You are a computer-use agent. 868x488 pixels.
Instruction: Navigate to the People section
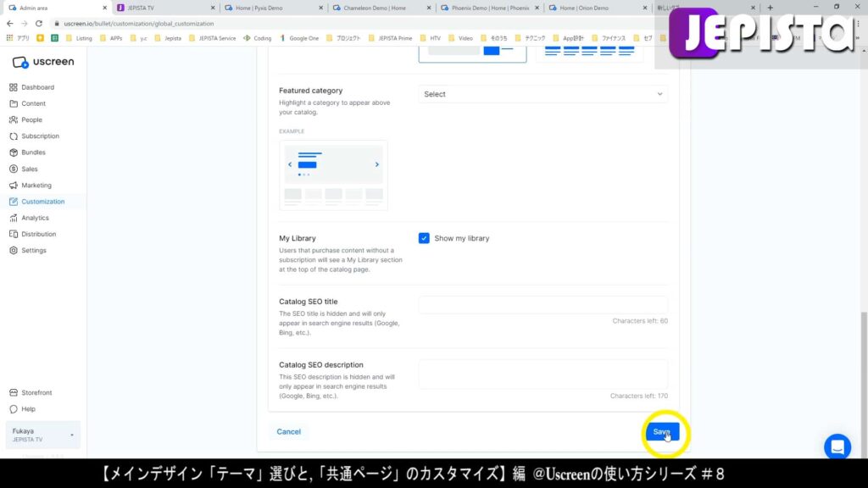(31, 119)
